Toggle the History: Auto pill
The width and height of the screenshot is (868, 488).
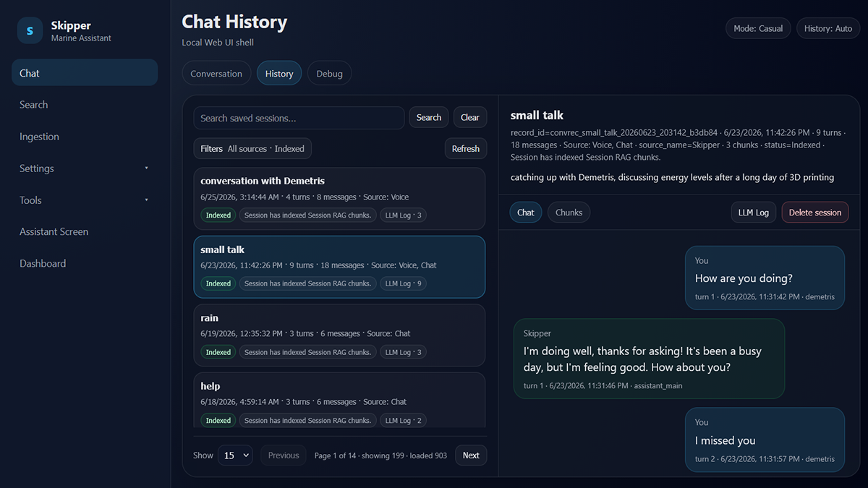(x=828, y=29)
